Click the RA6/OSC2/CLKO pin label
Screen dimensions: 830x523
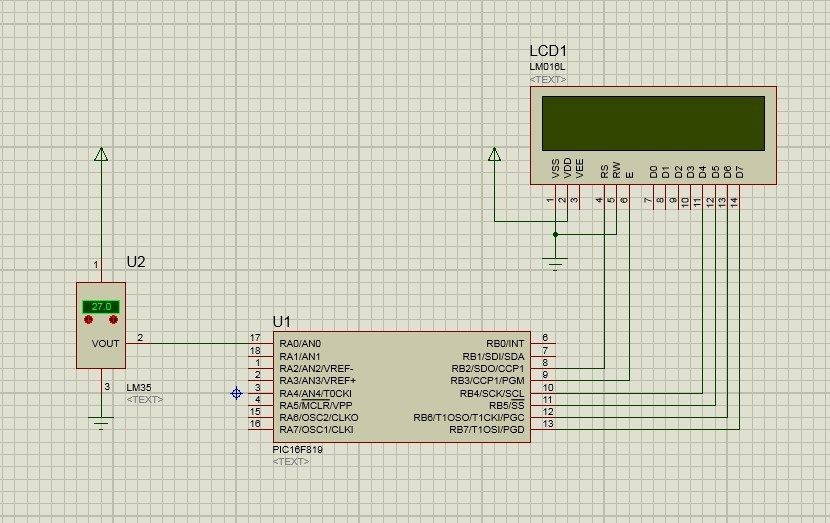pyautogui.click(x=319, y=418)
